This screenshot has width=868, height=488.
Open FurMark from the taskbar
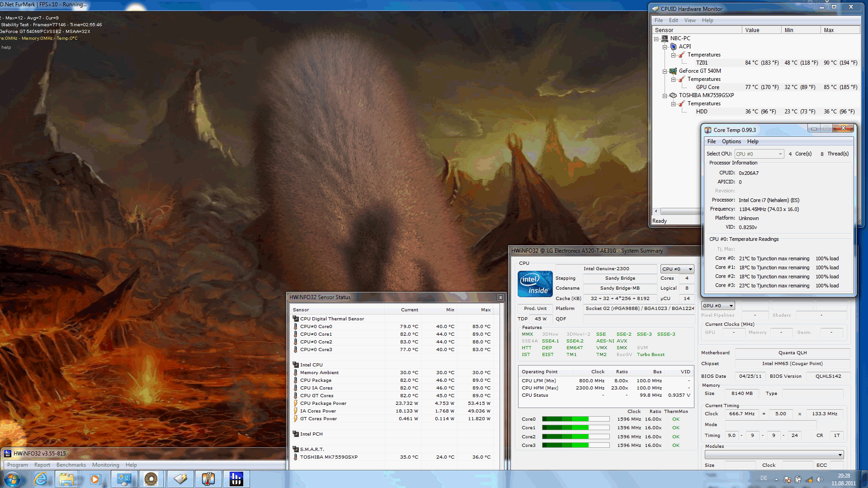tap(151, 479)
